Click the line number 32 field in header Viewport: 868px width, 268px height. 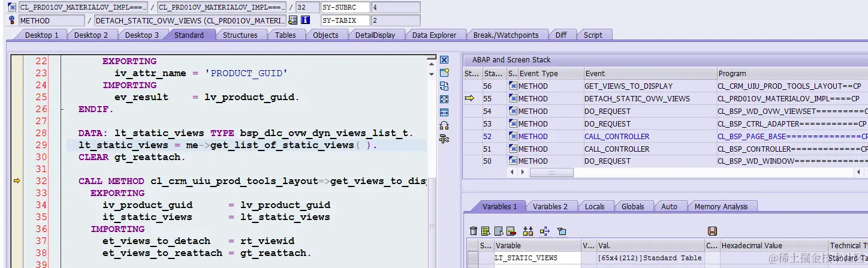coord(308,7)
